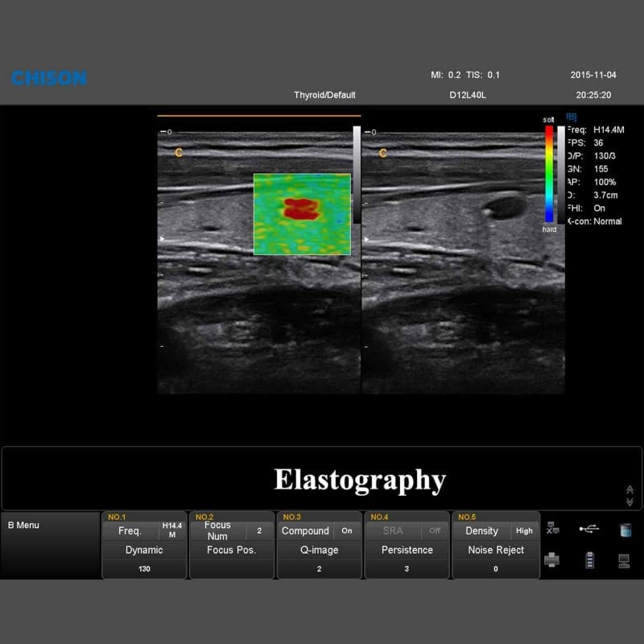The image size is (644, 644).
Task: Open the B Menu
Action: pos(24,524)
